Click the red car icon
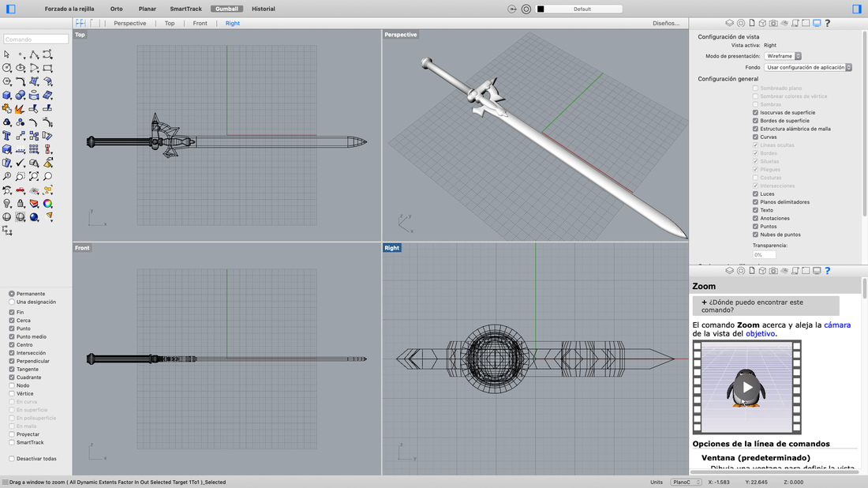The image size is (868, 488). 21,190
